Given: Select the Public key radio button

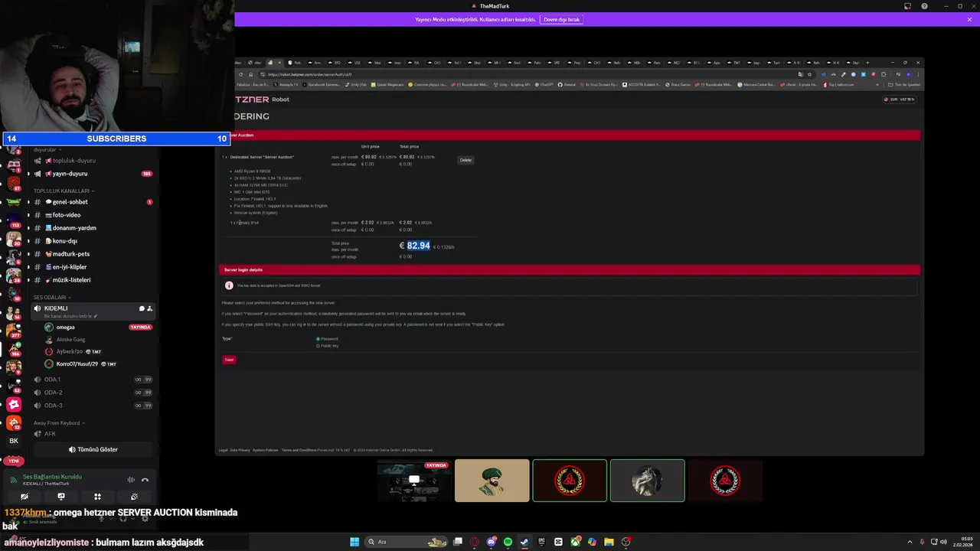Looking at the screenshot, I should coord(318,346).
